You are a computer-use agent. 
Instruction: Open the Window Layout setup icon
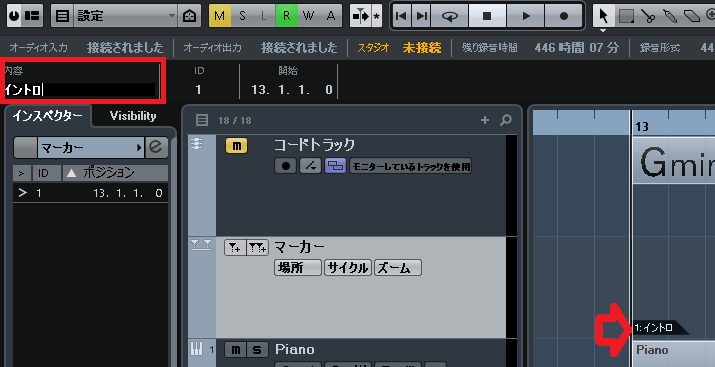(x=33, y=16)
